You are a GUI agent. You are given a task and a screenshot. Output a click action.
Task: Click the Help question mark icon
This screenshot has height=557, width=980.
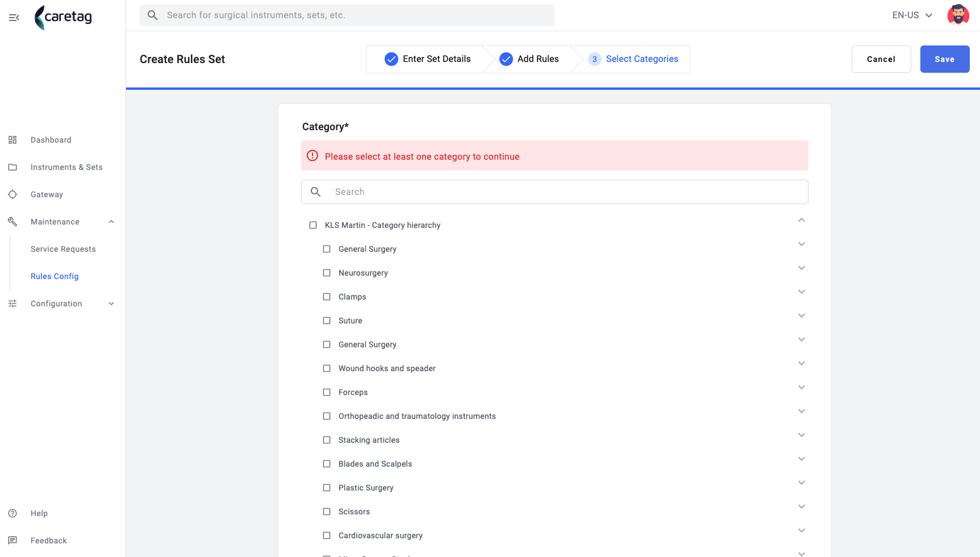(x=12, y=513)
